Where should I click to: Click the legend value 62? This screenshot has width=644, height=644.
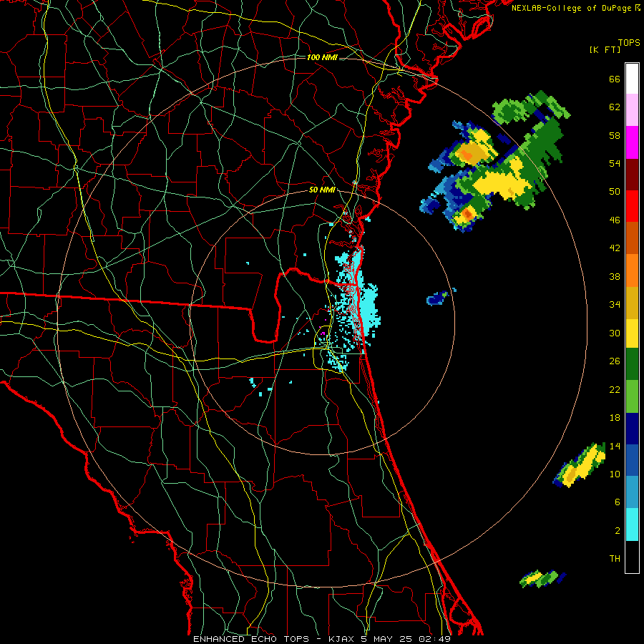pos(615,107)
